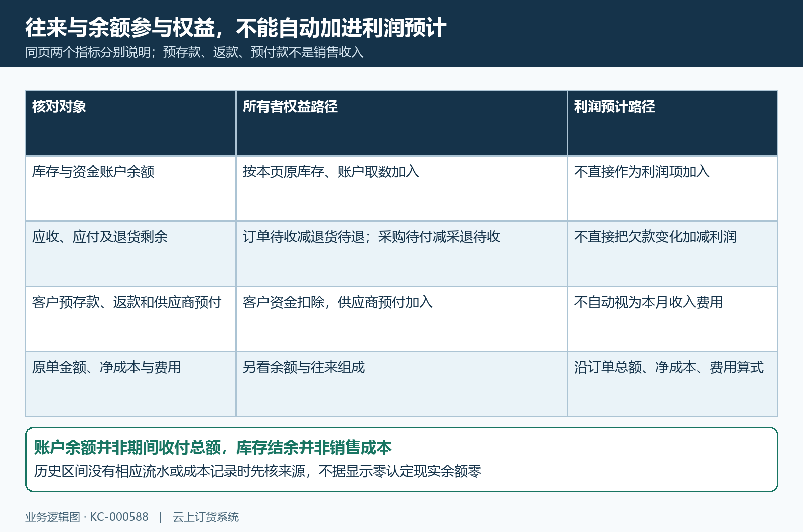Click the footer text 业务逻辑图 · KC-000588
803x532 pixels.
tap(87, 517)
